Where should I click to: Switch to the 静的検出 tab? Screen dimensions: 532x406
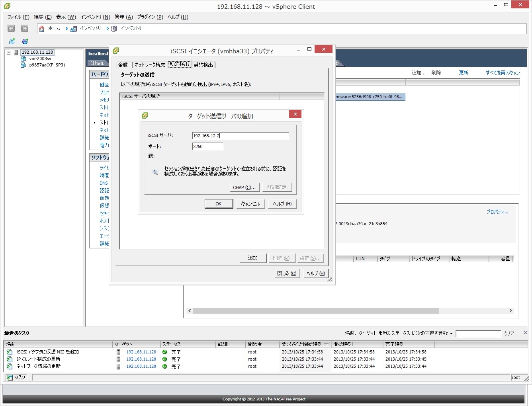tap(203, 65)
